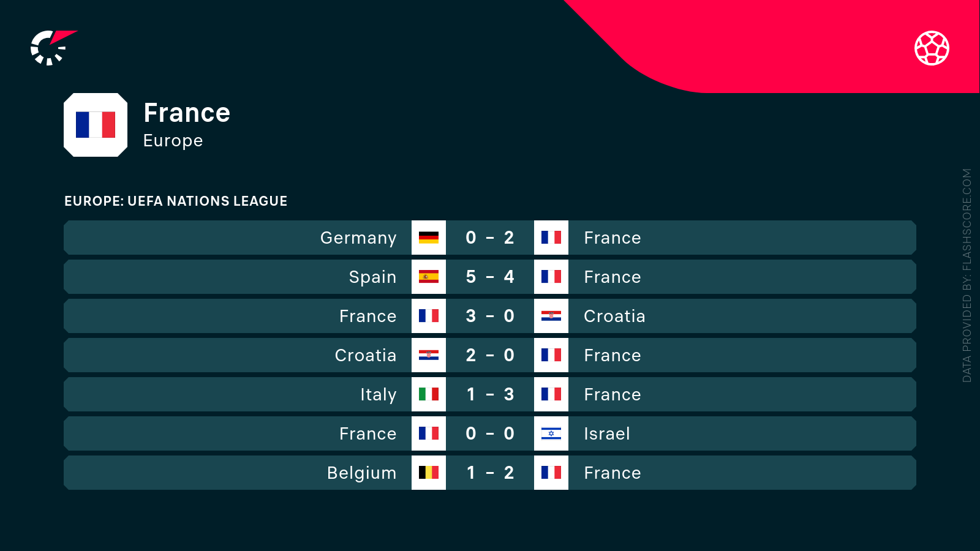Click the Israel flag icon
The width and height of the screenshot is (980, 551).
coord(551,433)
